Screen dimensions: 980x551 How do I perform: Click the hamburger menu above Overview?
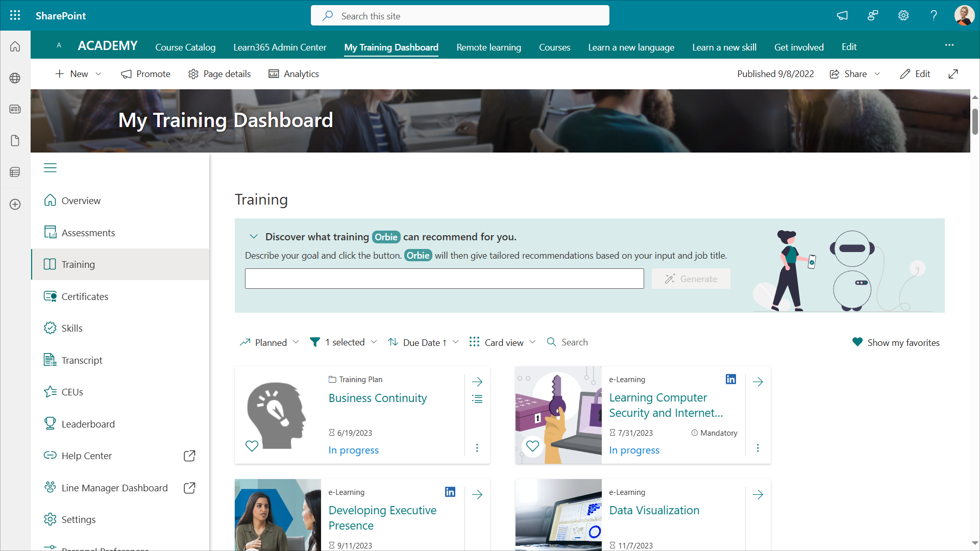click(50, 168)
